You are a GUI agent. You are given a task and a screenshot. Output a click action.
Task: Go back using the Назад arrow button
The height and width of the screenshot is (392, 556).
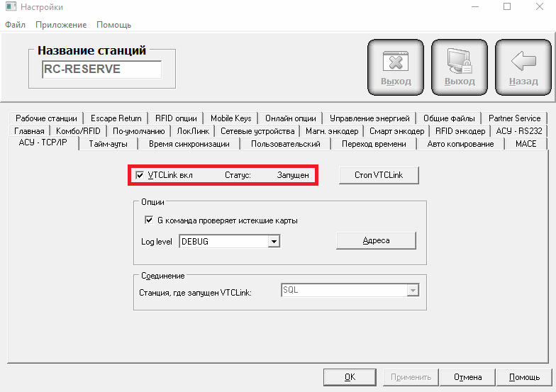[x=523, y=67]
